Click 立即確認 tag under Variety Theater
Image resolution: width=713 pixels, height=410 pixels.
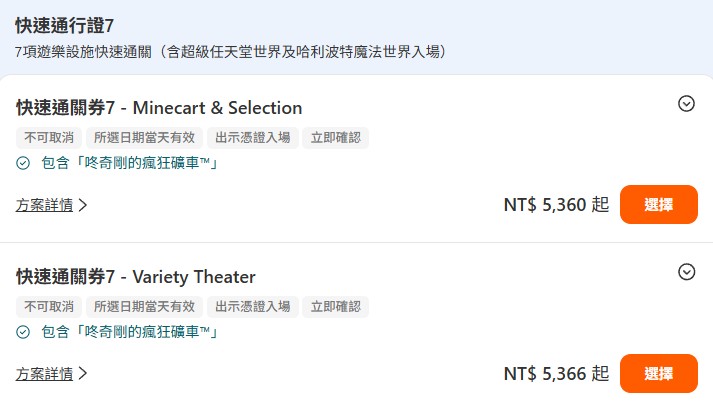coord(336,307)
